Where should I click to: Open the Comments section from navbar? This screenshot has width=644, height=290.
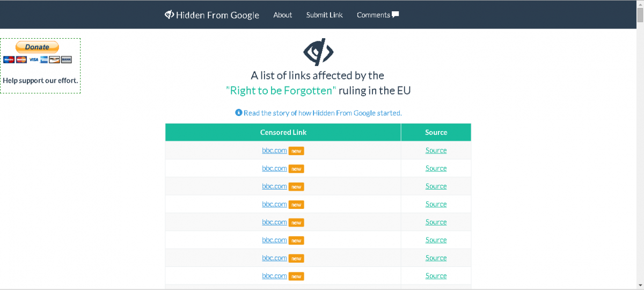click(374, 15)
